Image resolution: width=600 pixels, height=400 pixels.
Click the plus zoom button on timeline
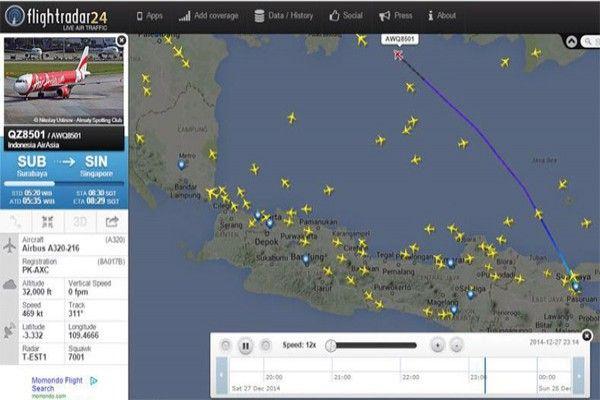pyautogui.click(x=437, y=346)
